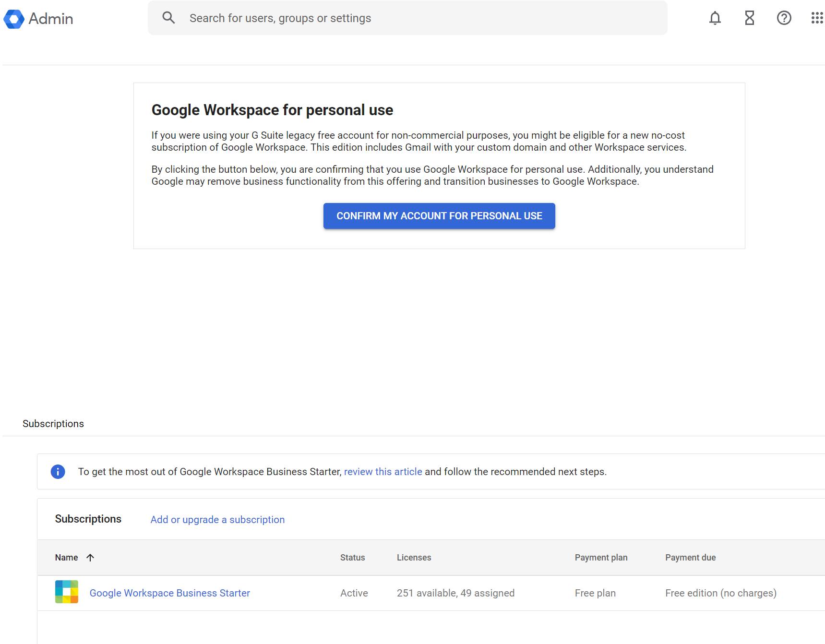Toggle the Name column sort arrow
825x644 pixels.
point(90,558)
